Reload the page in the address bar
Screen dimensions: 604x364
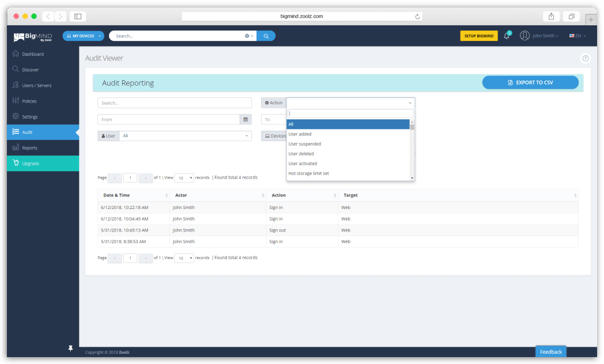pyautogui.click(x=417, y=16)
